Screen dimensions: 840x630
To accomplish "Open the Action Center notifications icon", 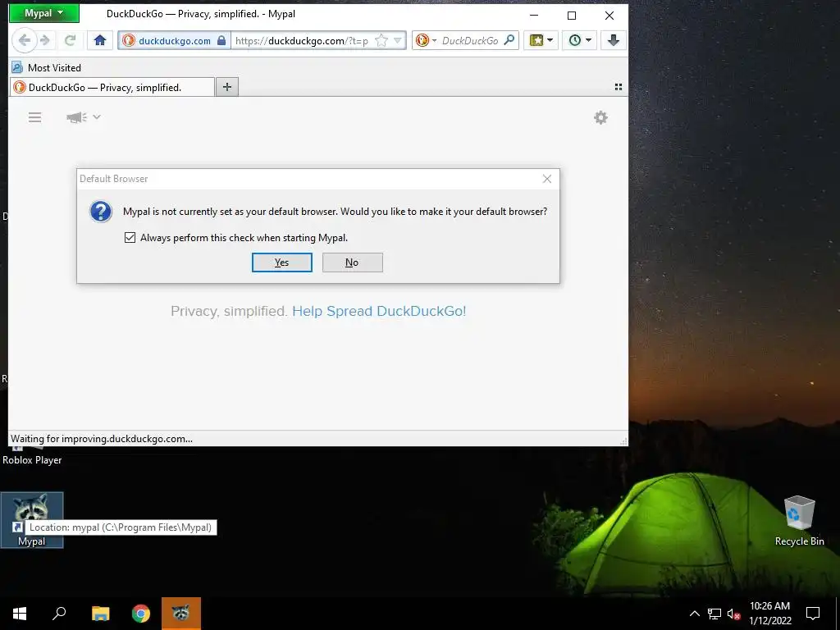I will click(813, 614).
